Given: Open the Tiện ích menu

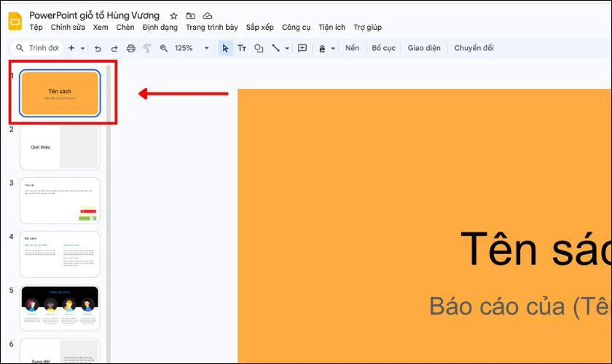Looking at the screenshot, I should tap(331, 28).
